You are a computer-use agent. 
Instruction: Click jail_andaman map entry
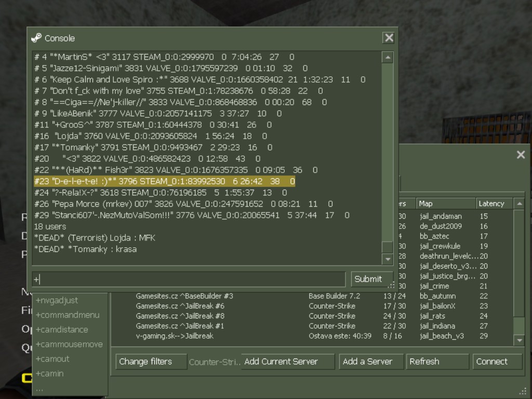[x=441, y=216]
